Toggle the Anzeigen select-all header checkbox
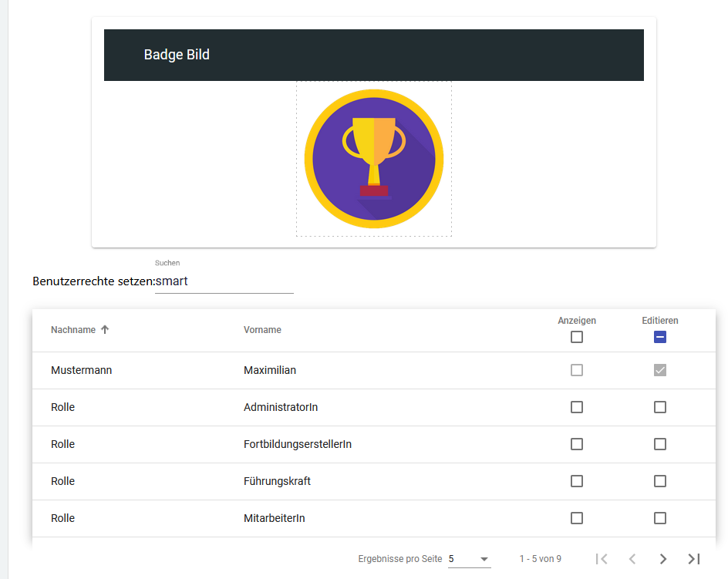Image resolution: width=728 pixels, height=579 pixels. [x=577, y=337]
